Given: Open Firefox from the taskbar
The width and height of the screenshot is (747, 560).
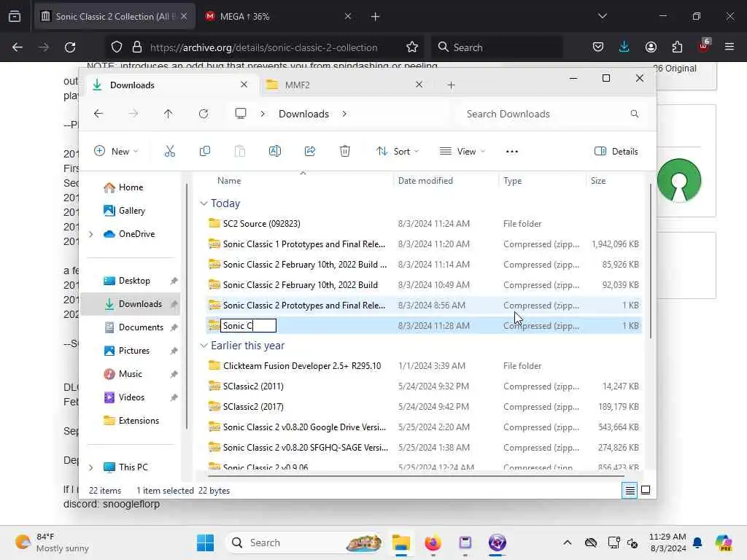Looking at the screenshot, I should [x=433, y=542].
